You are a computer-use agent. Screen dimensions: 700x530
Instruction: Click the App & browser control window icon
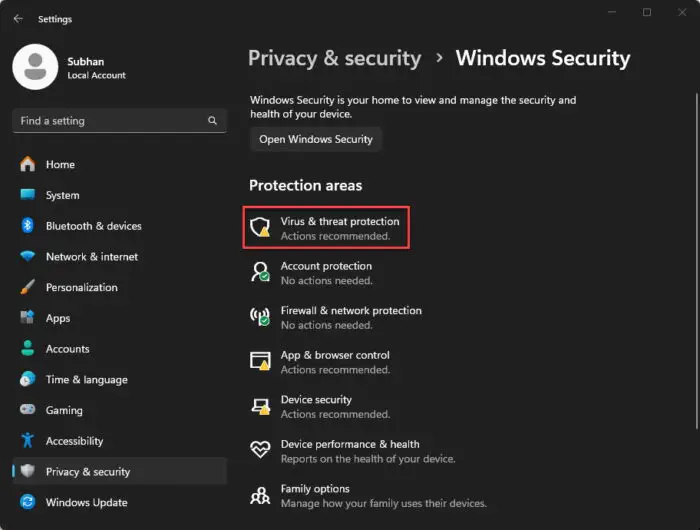click(x=260, y=361)
